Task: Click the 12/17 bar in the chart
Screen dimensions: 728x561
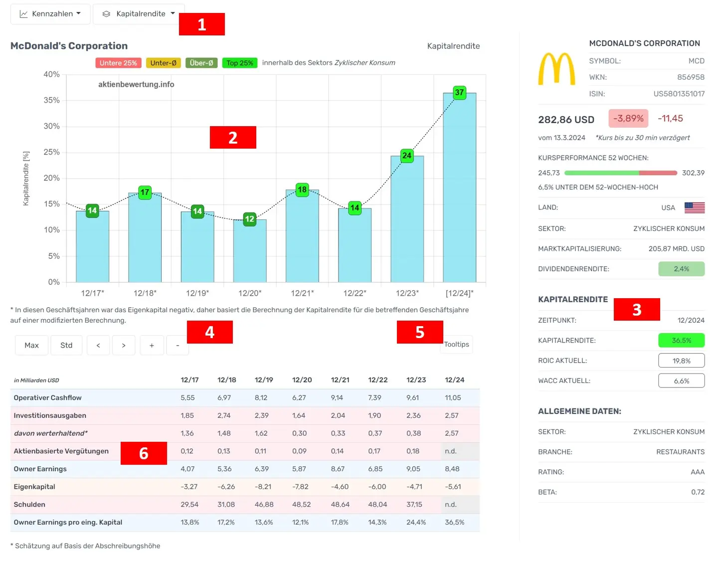Action: pos(92,247)
